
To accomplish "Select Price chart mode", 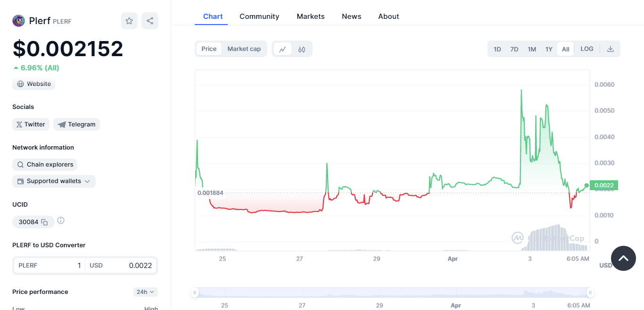I will 209,49.
